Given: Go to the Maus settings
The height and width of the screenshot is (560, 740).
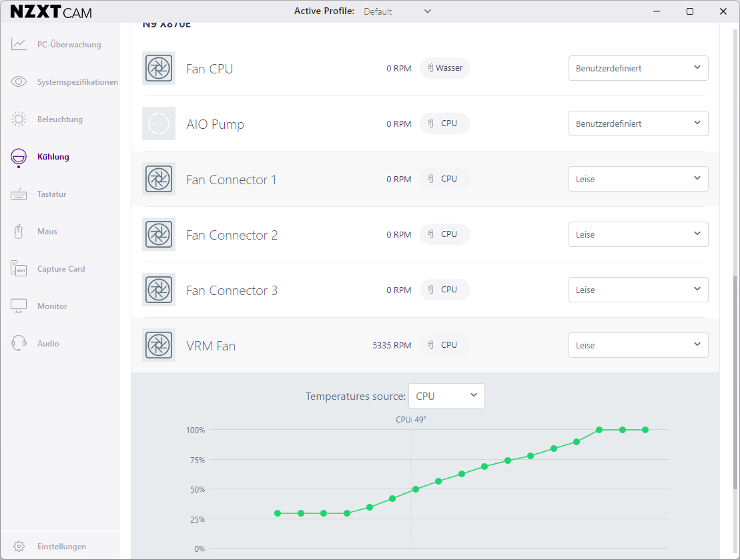Looking at the screenshot, I should tap(47, 232).
